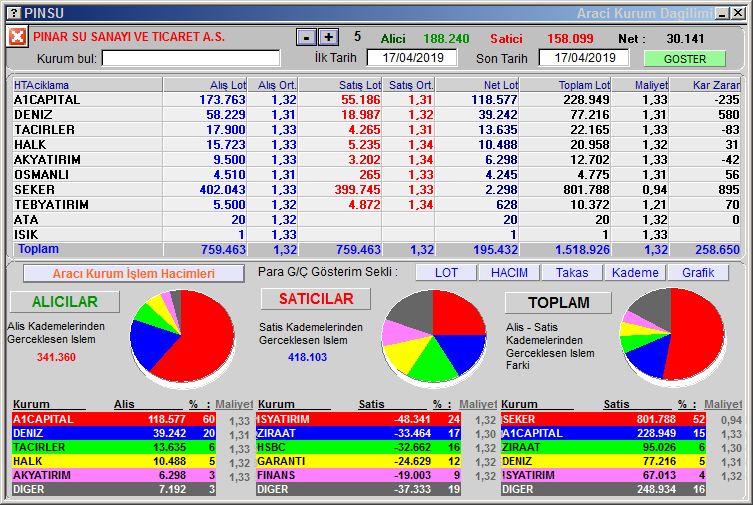753x505 pixels.
Task: Click the Toplam totals row label
Action: 38,249
